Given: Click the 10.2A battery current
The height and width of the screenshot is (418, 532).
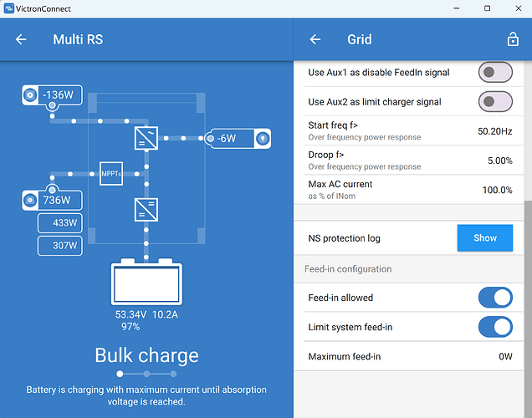Looking at the screenshot, I should point(165,314).
